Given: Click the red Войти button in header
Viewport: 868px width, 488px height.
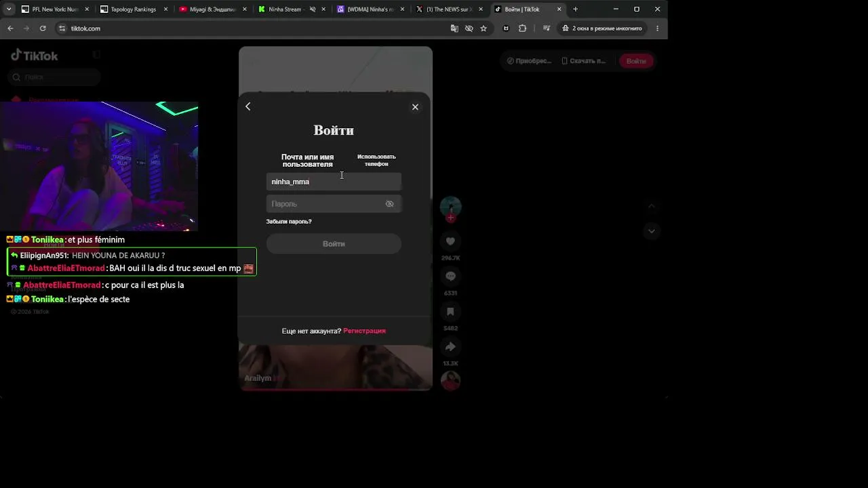Looking at the screenshot, I should (636, 61).
